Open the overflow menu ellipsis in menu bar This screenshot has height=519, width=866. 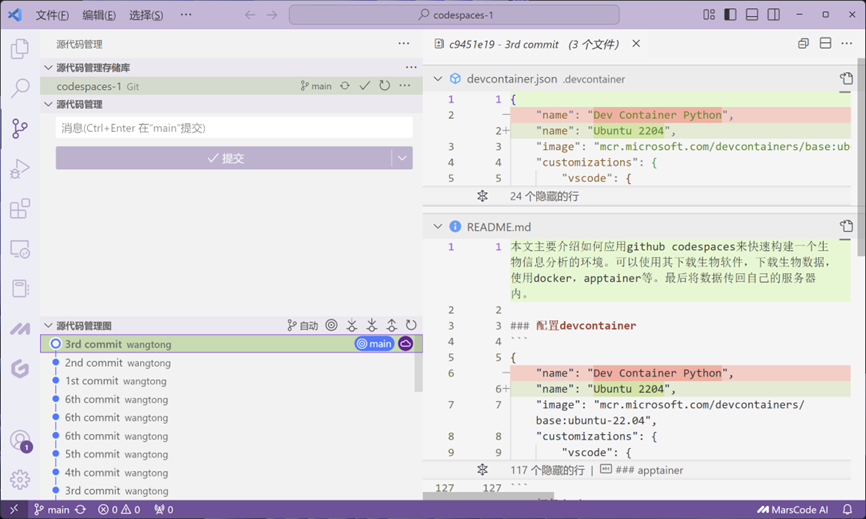click(186, 14)
